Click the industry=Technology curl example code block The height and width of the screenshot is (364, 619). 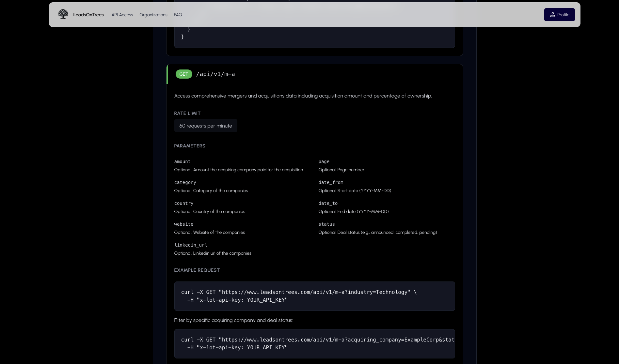(314, 296)
